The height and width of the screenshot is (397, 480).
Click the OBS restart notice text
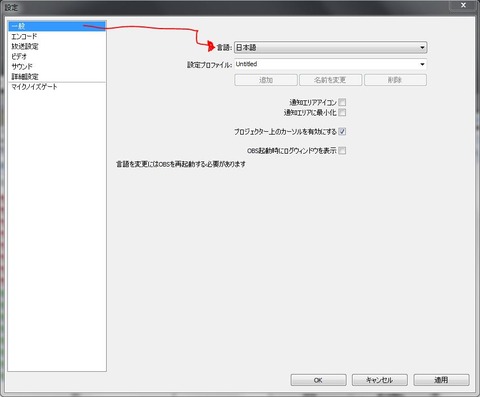coord(181,164)
